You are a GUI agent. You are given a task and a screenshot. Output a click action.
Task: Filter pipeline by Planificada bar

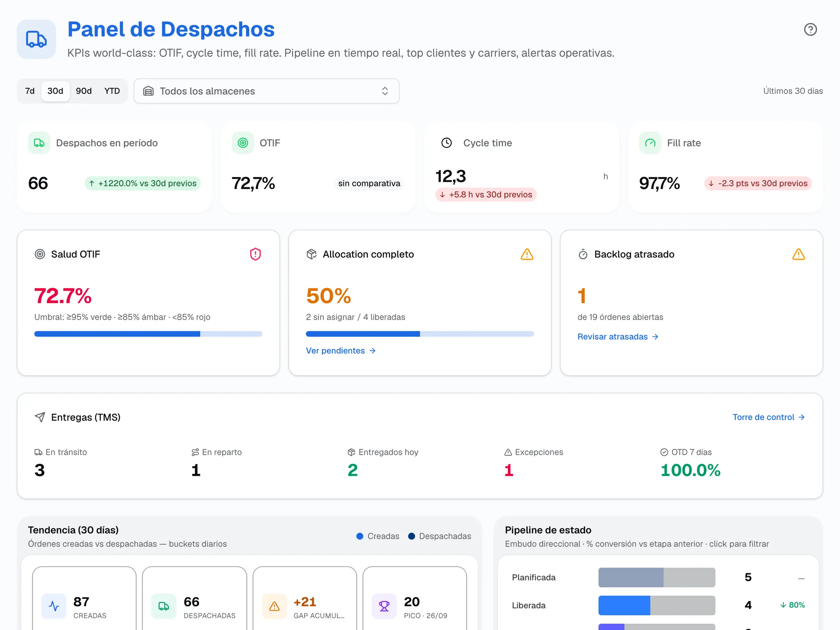657,577
